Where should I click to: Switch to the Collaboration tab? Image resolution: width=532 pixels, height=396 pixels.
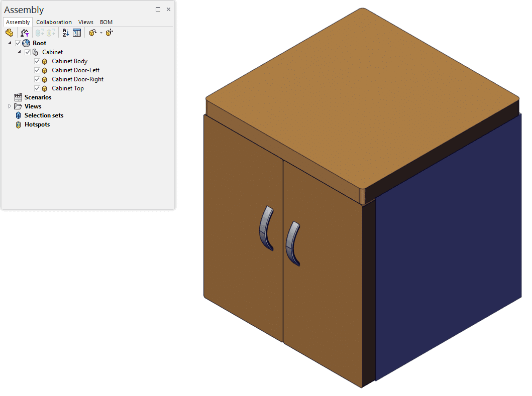(54, 22)
